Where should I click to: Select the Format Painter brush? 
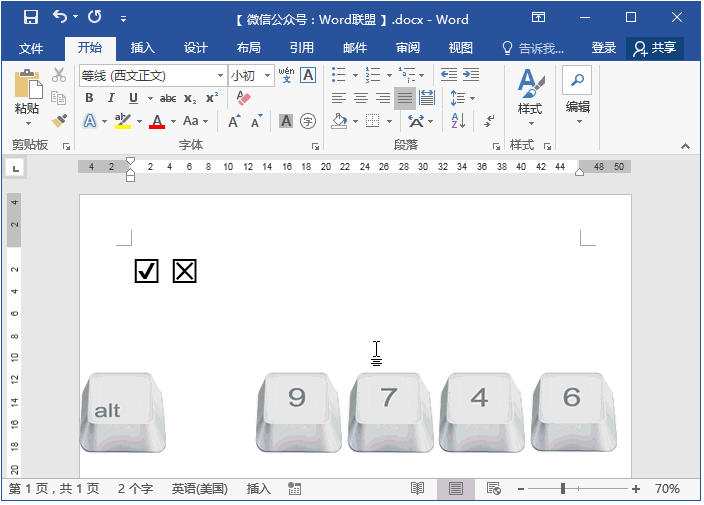tap(59, 121)
